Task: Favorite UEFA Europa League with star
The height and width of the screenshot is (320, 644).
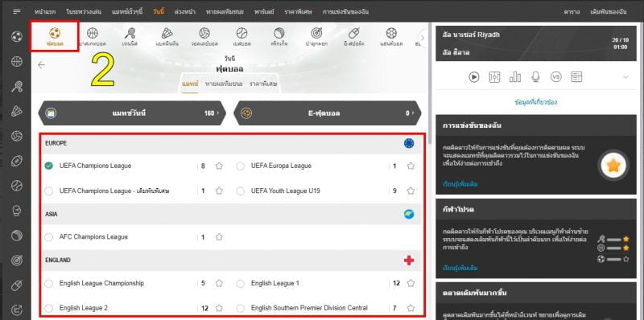Action: pyautogui.click(x=411, y=166)
